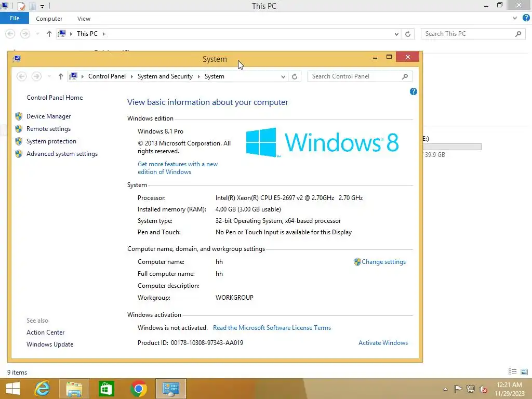Expand arrow after This PC breadcrumb
Screen dimensions: 532x399
pos(104,34)
